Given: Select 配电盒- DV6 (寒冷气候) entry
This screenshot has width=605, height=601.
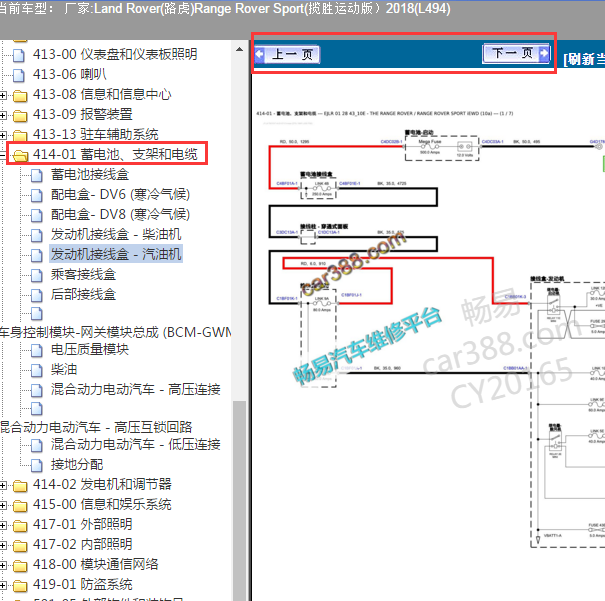Looking at the screenshot, I should click(120, 194).
